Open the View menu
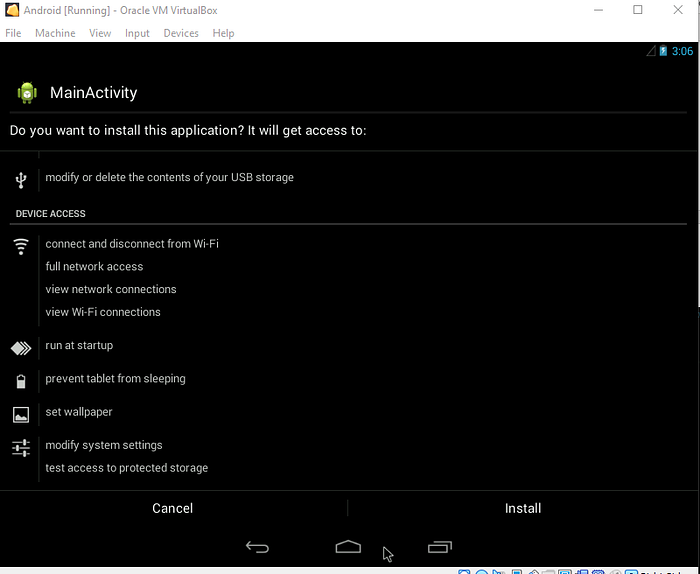Image resolution: width=700 pixels, height=574 pixels. (100, 33)
